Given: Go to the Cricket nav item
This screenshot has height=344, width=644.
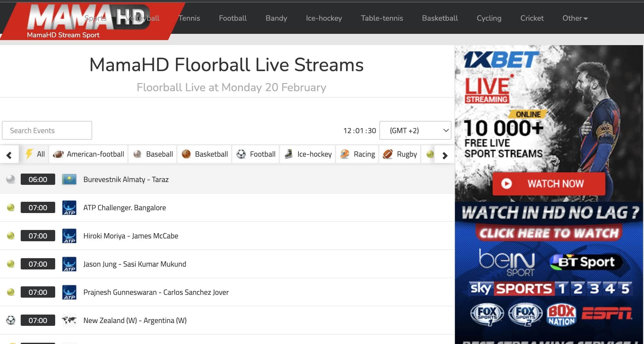Looking at the screenshot, I should pos(532,18).
